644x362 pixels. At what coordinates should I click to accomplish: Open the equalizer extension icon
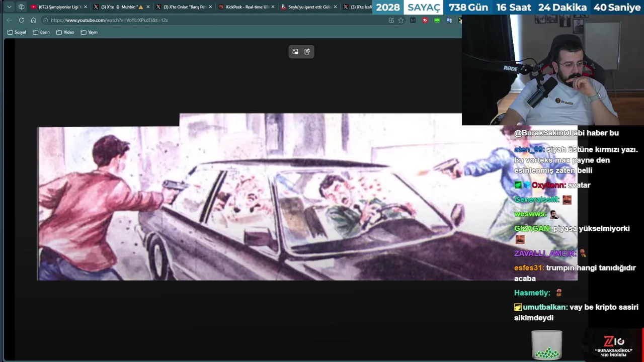[413, 20]
